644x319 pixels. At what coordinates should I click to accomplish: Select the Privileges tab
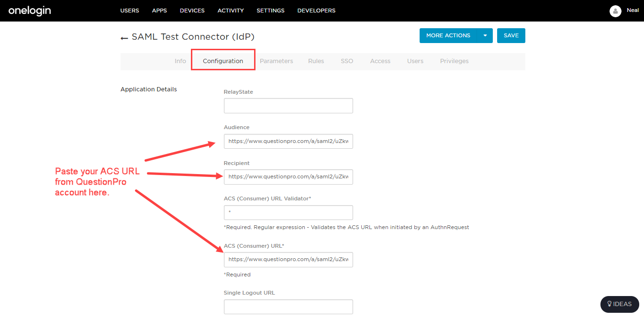(x=455, y=61)
